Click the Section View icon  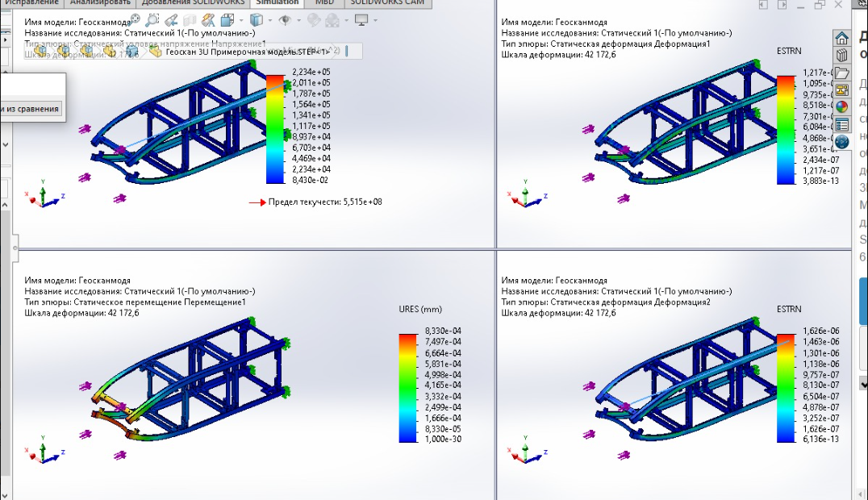click(190, 20)
